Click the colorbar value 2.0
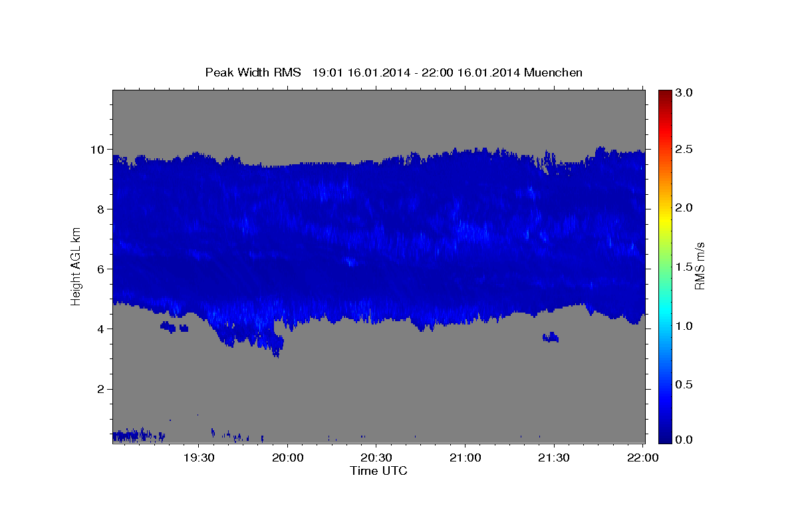Viewport: 798px width, 532px height. [x=686, y=207]
